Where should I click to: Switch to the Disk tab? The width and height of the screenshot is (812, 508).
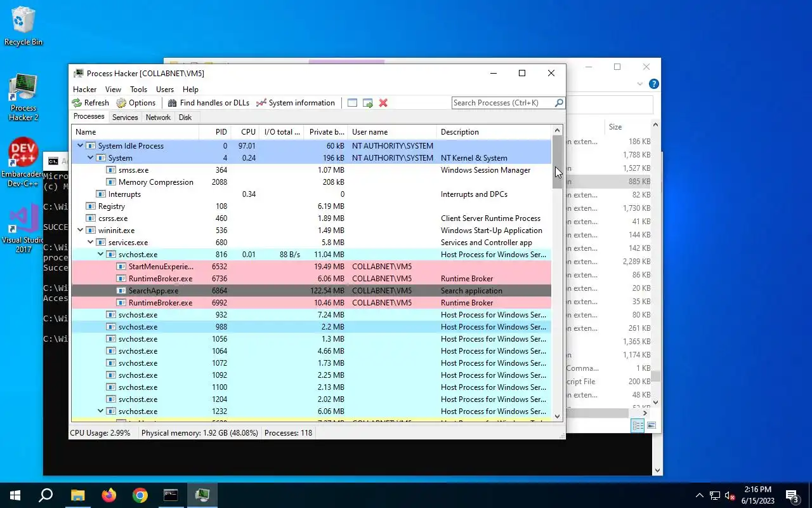tap(185, 117)
